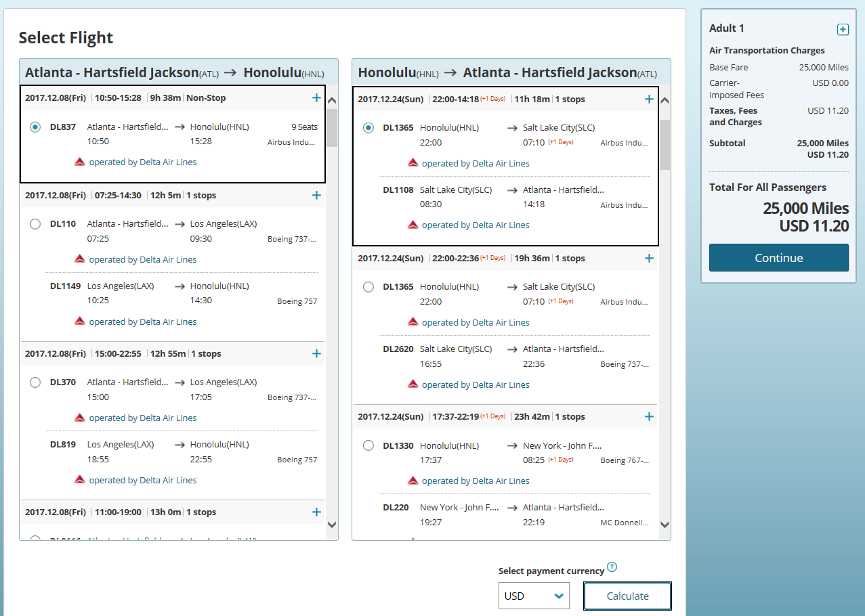This screenshot has width=865, height=616.
Task: Click flight number DL220
Action: coord(396,507)
